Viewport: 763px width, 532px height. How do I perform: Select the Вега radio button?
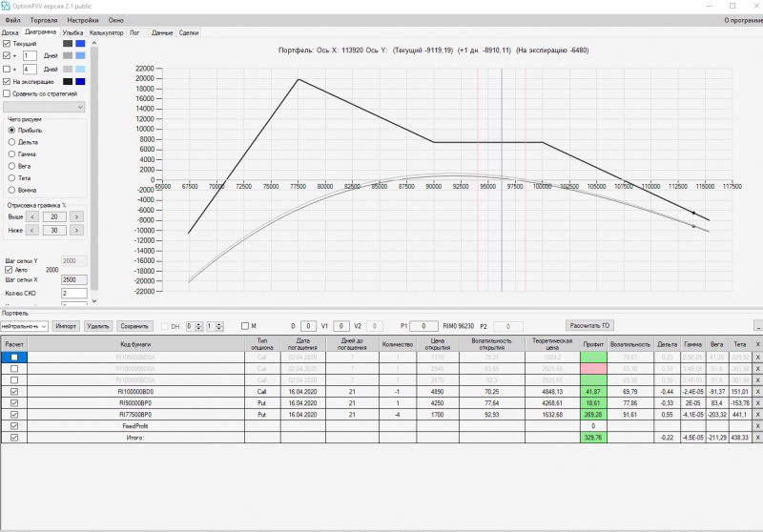[11, 166]
